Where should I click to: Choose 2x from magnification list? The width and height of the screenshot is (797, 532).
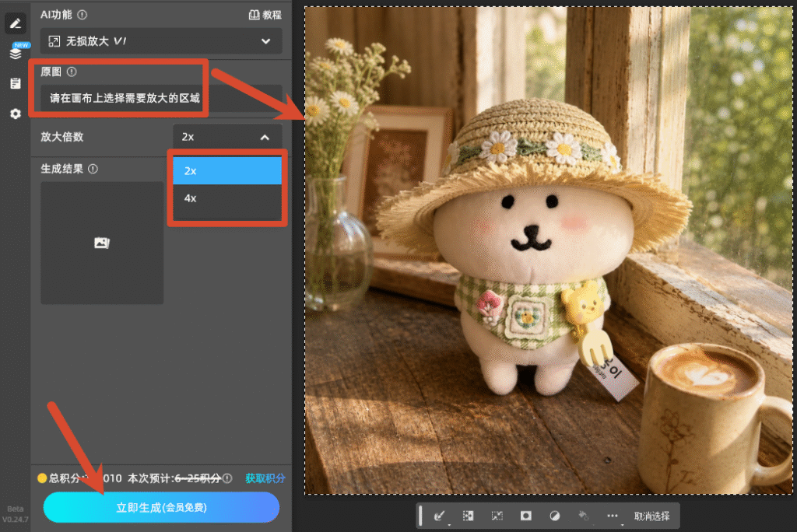click(x=227, y=171)
